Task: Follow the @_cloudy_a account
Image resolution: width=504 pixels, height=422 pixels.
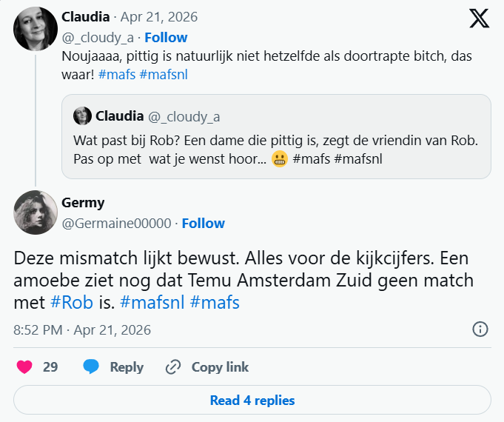Action: (166, 37)
